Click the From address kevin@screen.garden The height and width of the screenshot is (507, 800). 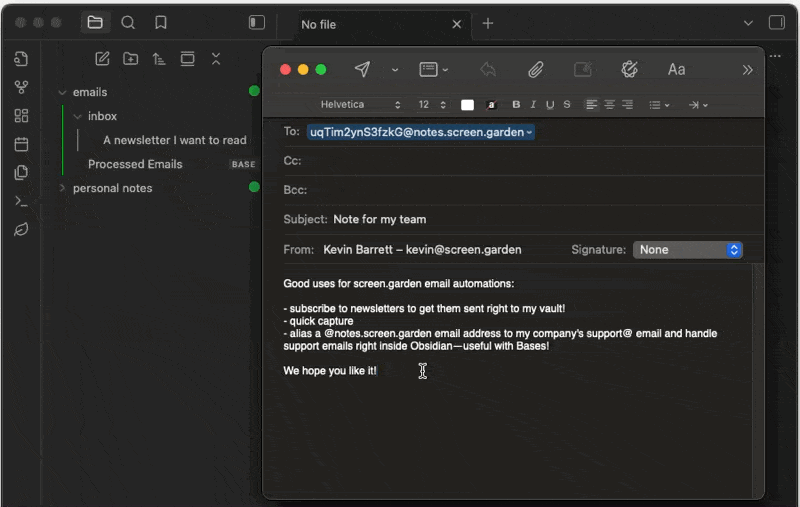464,250
